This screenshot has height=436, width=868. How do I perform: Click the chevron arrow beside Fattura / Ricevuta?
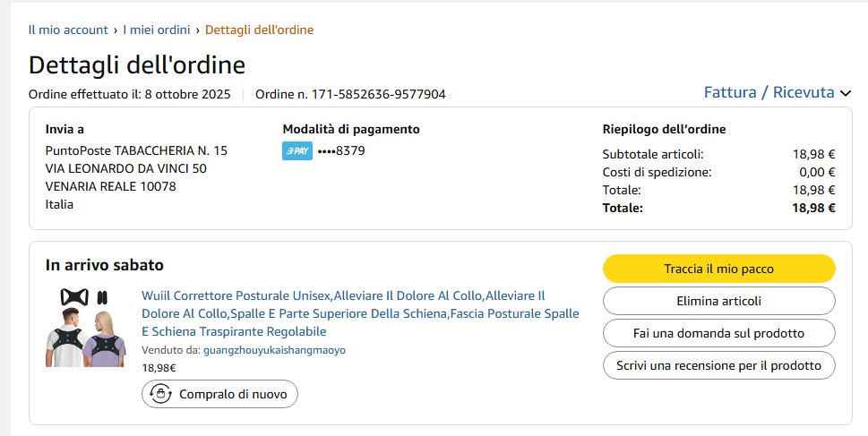pyautogui.click(x=846, y=93)
